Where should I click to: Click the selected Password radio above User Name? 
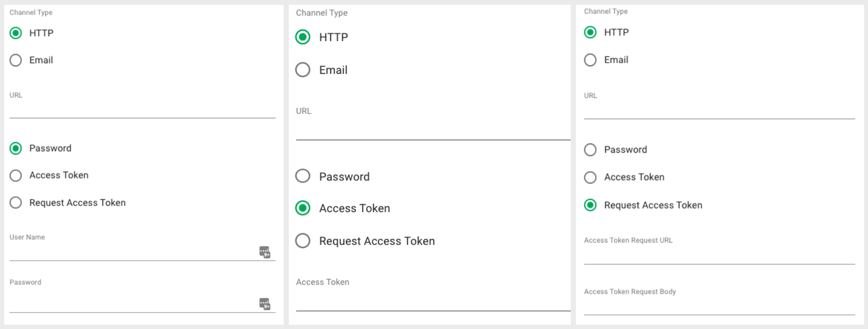(16, 148)
